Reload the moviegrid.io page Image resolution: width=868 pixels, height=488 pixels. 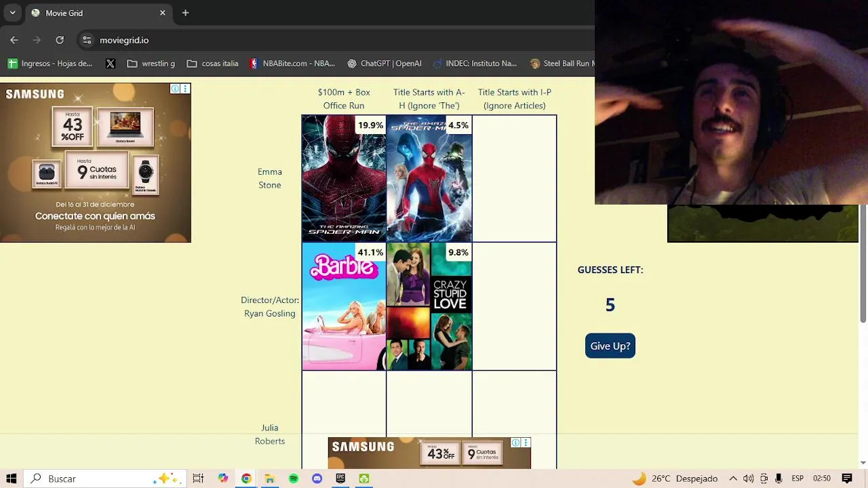[x=60, y=40]
